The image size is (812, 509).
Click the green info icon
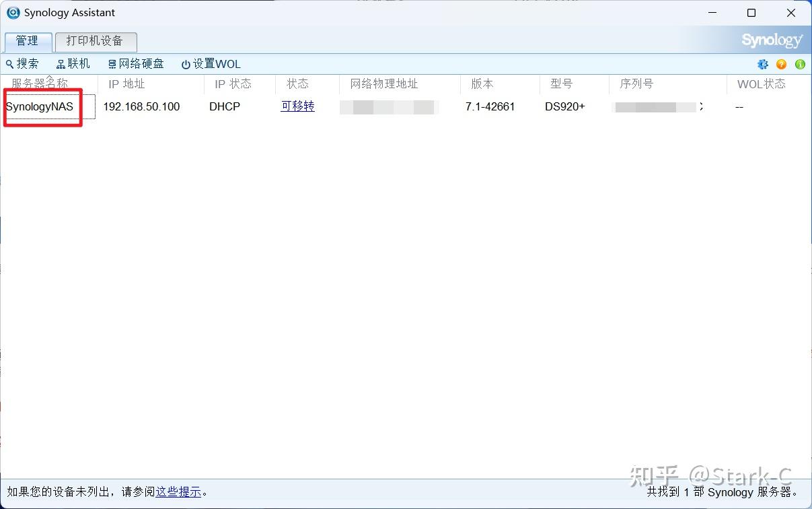(800, 64)
